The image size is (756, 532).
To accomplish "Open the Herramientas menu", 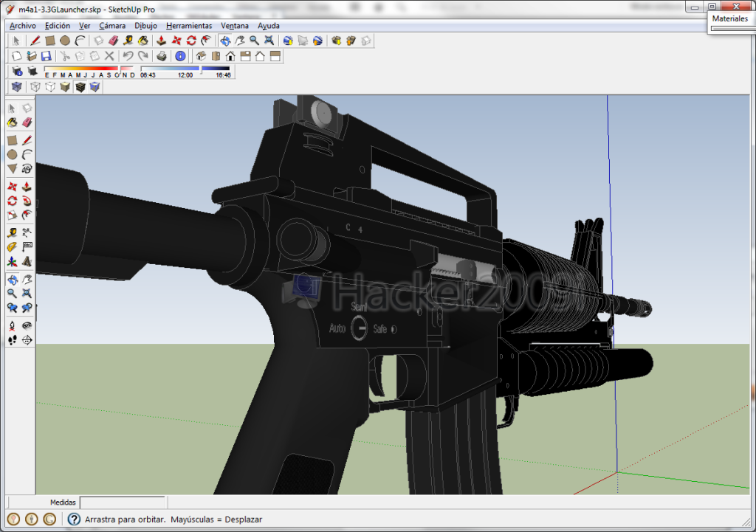I will (x=189, y=26).
